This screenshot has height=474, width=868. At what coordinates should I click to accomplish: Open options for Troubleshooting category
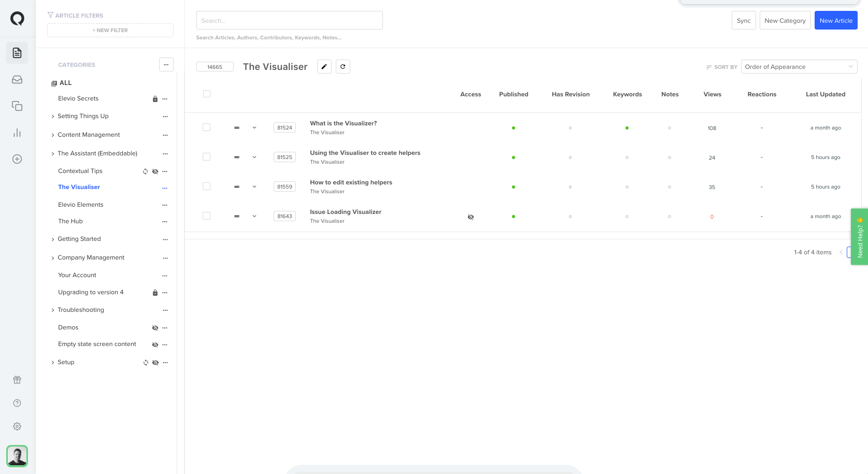coord(165,310)
